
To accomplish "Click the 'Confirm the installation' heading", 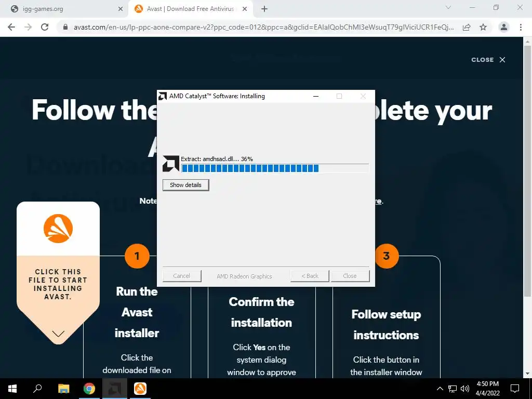I will click(x=261, y=312).
